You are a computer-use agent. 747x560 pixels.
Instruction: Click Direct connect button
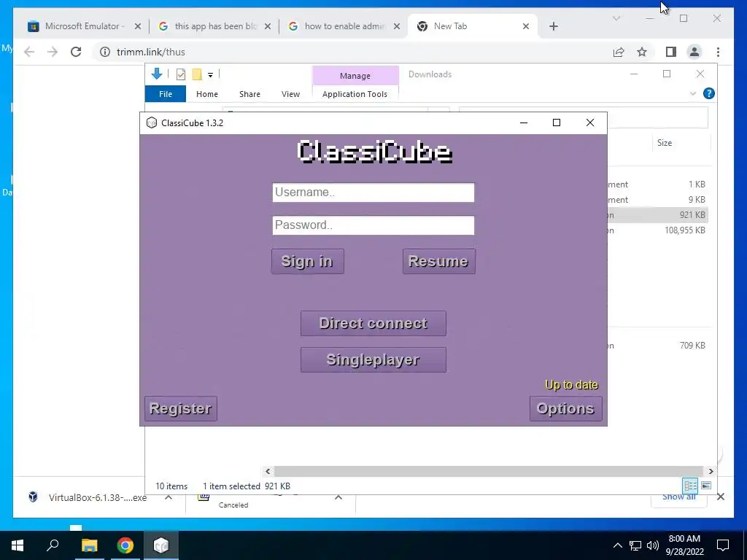373,323
